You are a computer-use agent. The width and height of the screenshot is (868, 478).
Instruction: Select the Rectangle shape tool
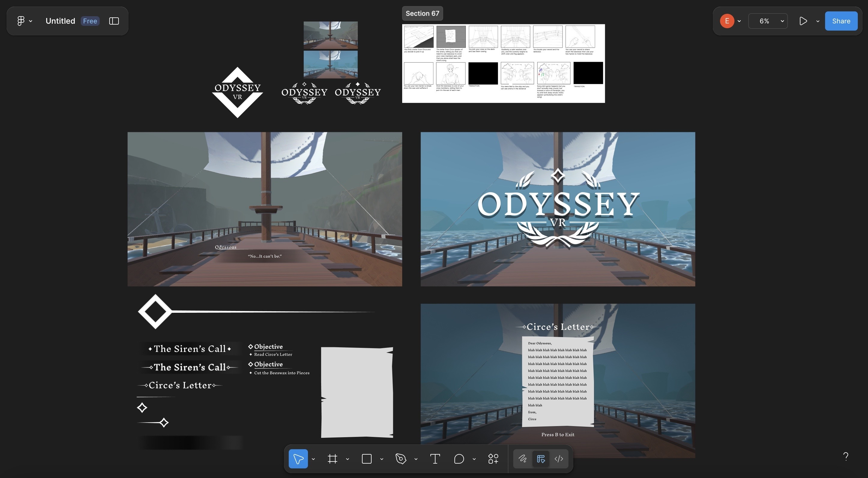pyautogui.click(x=366, y=459)
